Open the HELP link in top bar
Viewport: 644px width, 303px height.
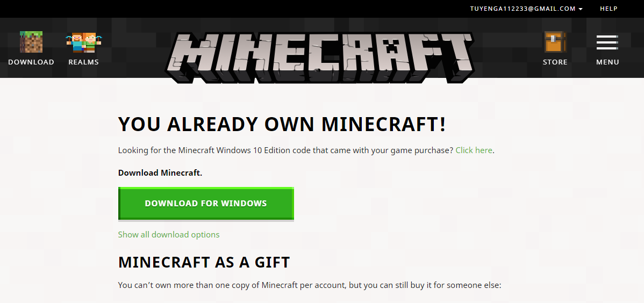609,9
